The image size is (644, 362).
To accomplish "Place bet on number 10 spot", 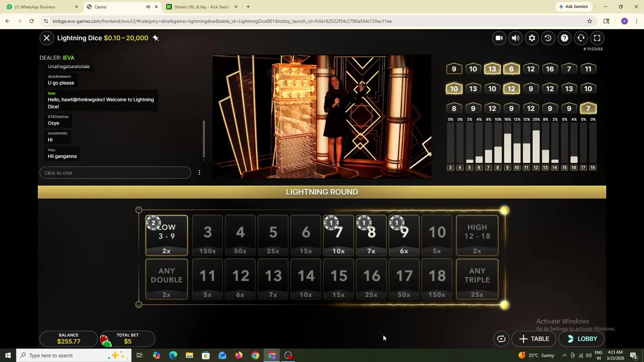I will click(437, 235).
